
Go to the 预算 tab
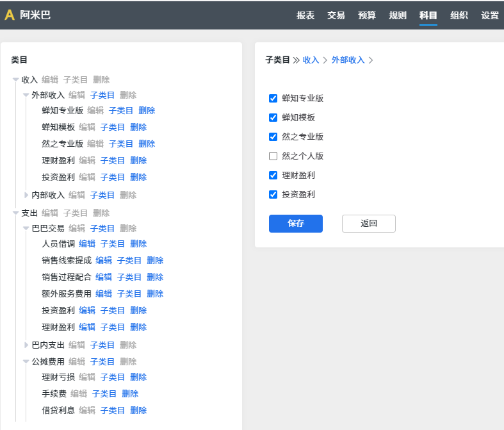pyautogui.click(x=367, y=15)
